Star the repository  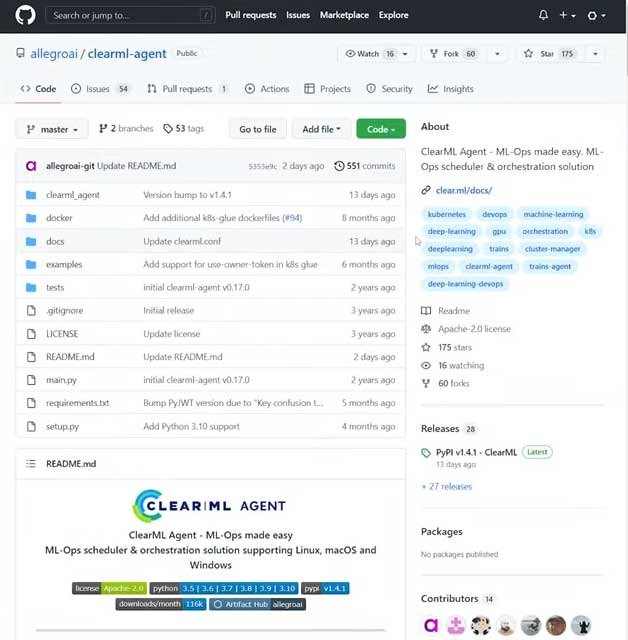[x=549, y=54]
